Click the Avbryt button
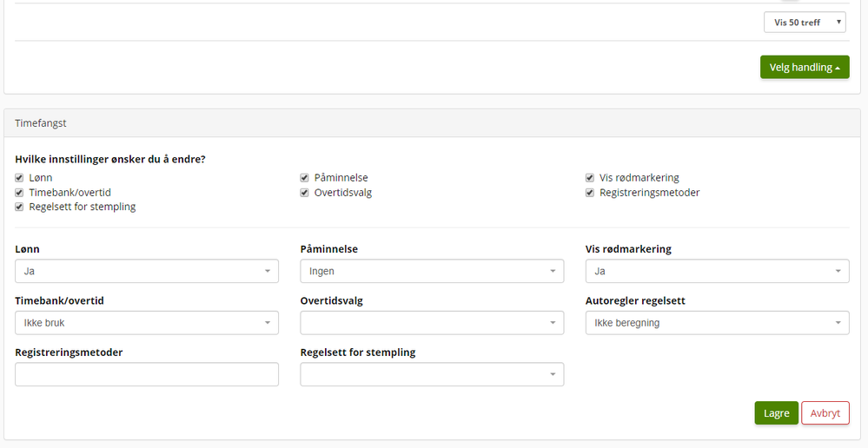Image resolution: width=868 pixels, height=448 pixels. (x=825, y=413)
